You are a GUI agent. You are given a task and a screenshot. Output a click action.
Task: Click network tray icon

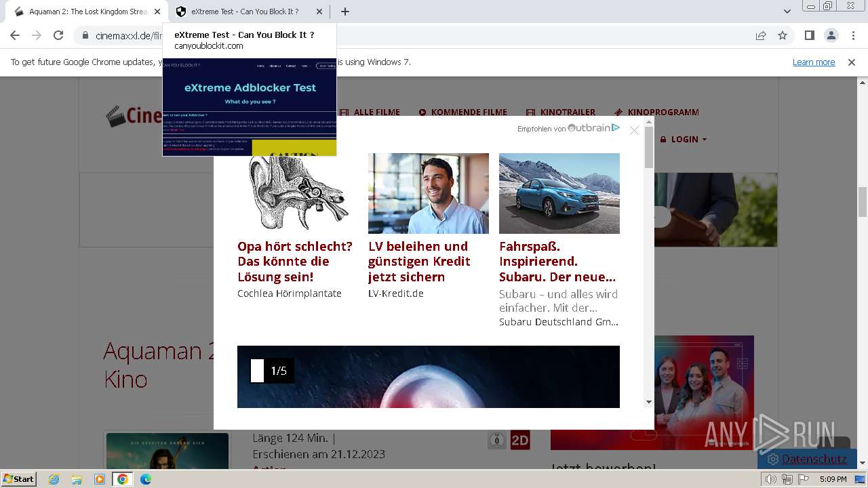coord(787,479)
